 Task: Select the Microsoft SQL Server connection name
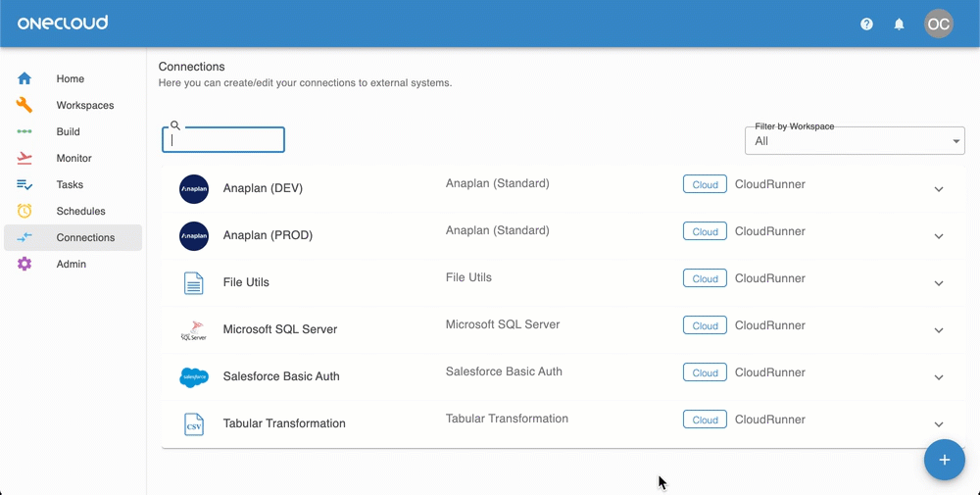point(280,329)
